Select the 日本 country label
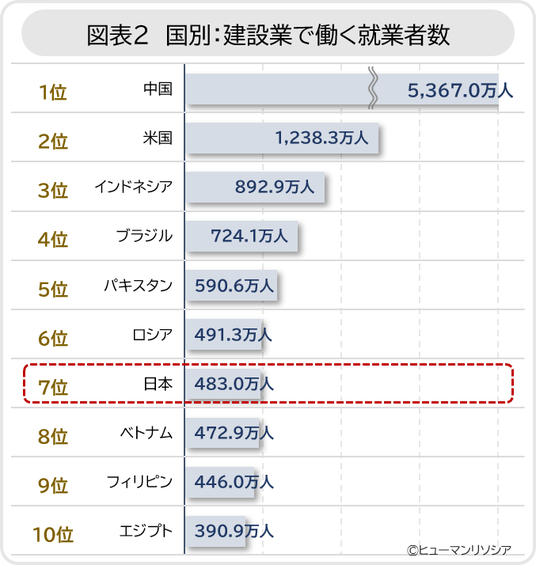The image size is (536, 565). click(x=158, y=383)
